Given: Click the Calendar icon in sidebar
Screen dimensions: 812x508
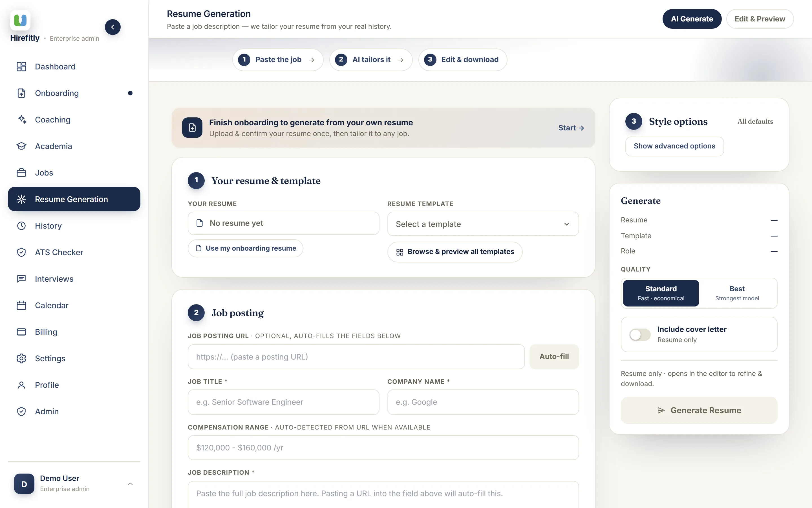Looking at the screenshot, I should (x=21, y=305).
